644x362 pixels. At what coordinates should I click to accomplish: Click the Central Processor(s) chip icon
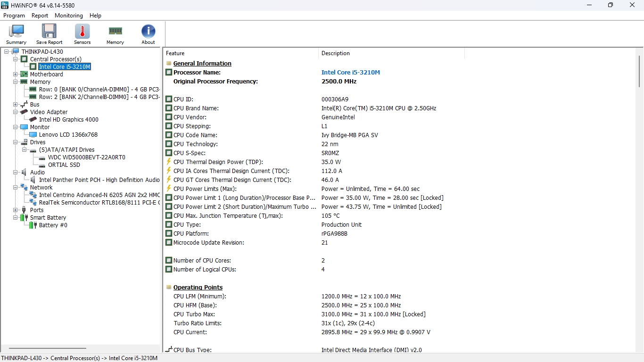coord(24,59)
